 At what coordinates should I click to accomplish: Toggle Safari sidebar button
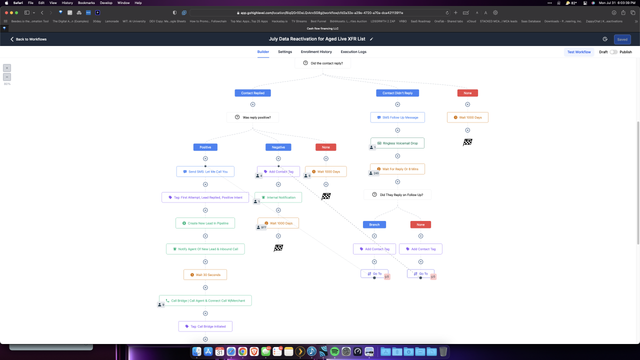click(x=27, y=13)
